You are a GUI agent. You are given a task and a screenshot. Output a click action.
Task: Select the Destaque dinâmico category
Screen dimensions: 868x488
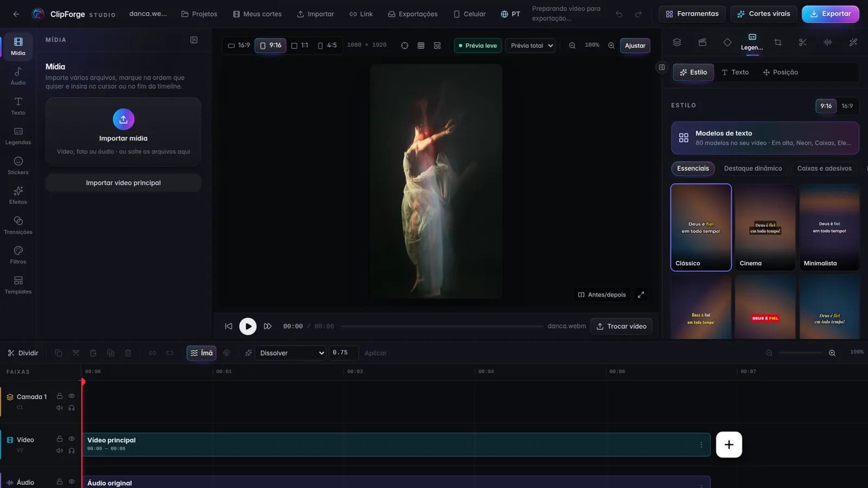(x=753, y=169)
